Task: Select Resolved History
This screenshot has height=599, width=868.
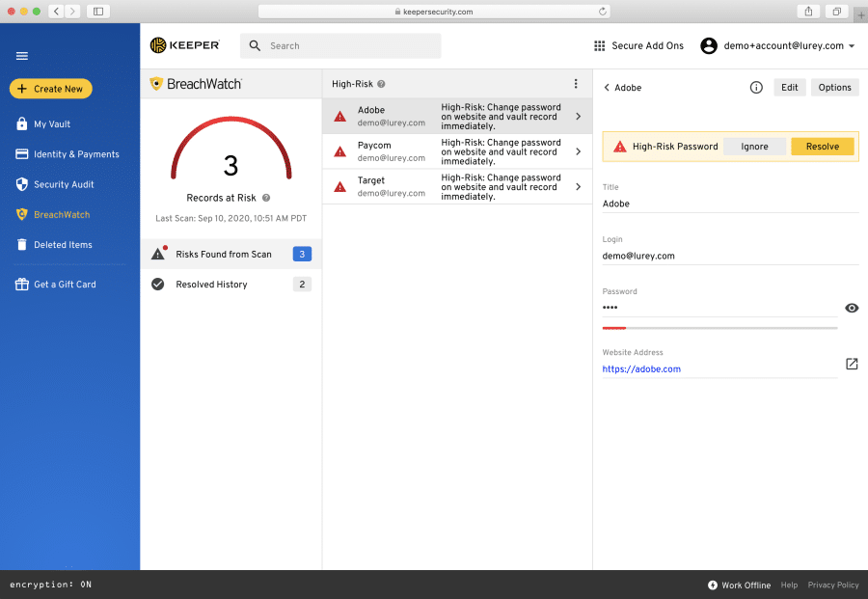Action: click(231, 285)
